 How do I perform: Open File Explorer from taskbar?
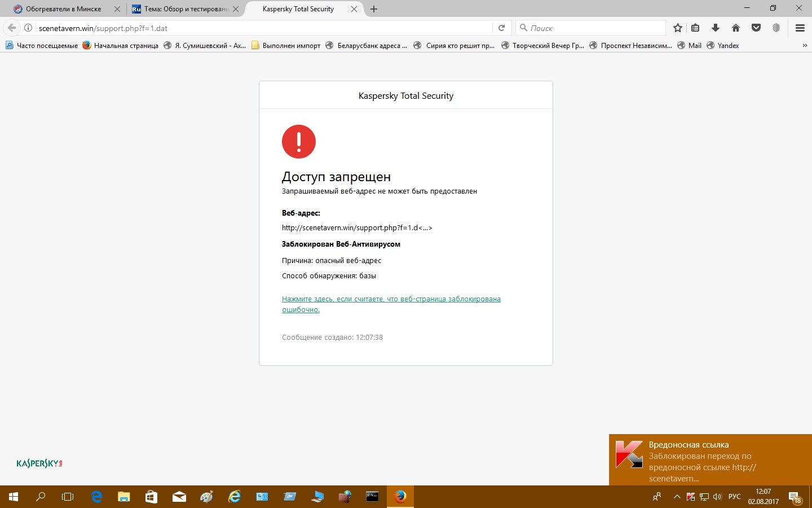click(124, 497)
